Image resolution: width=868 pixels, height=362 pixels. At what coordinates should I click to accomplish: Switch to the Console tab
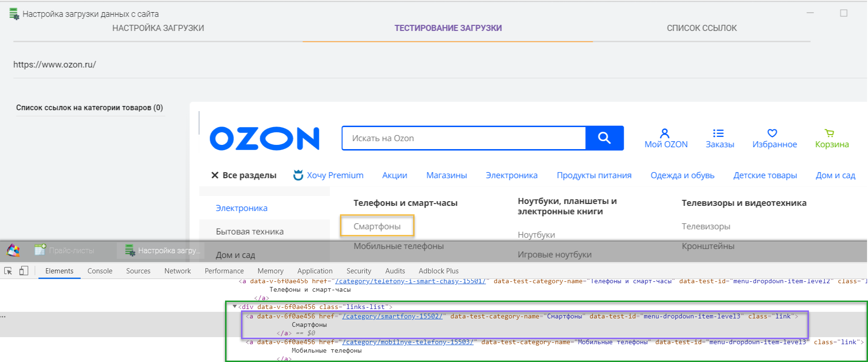(100, 271)
